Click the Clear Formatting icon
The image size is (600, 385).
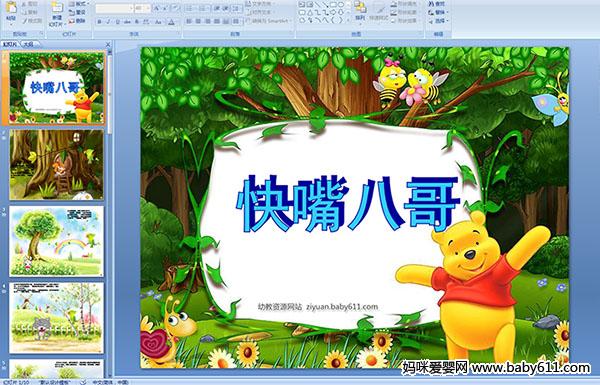pos(175,8)
